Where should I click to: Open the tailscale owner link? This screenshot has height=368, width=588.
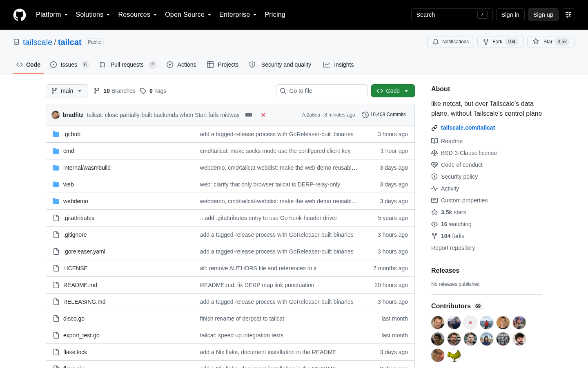tap(38, 42)
